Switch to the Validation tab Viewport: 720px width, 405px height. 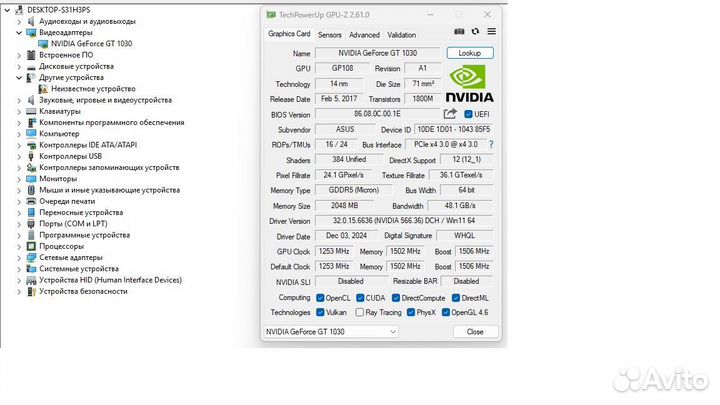click(401, 35)
